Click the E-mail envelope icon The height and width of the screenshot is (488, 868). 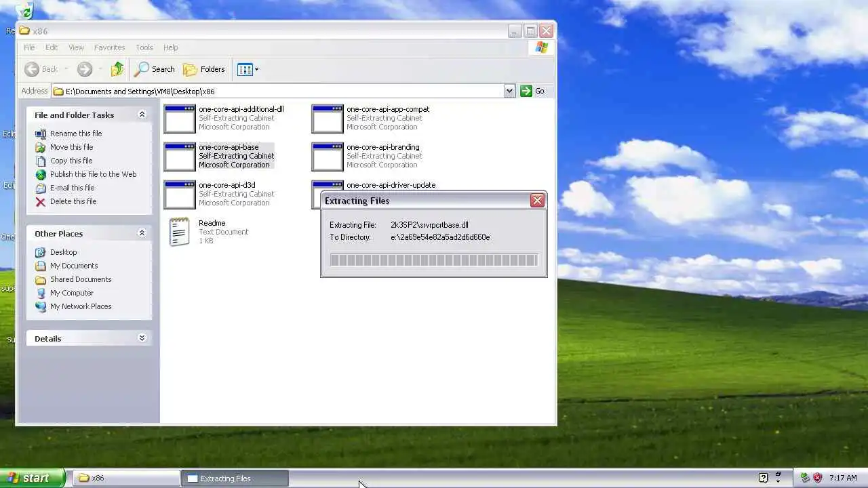(x=41, y=188)
